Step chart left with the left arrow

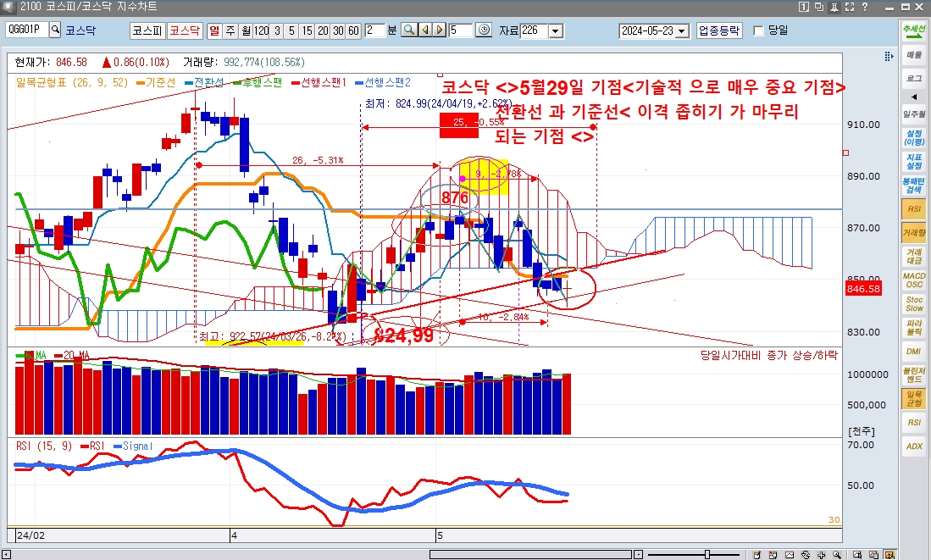click(425, 30)
